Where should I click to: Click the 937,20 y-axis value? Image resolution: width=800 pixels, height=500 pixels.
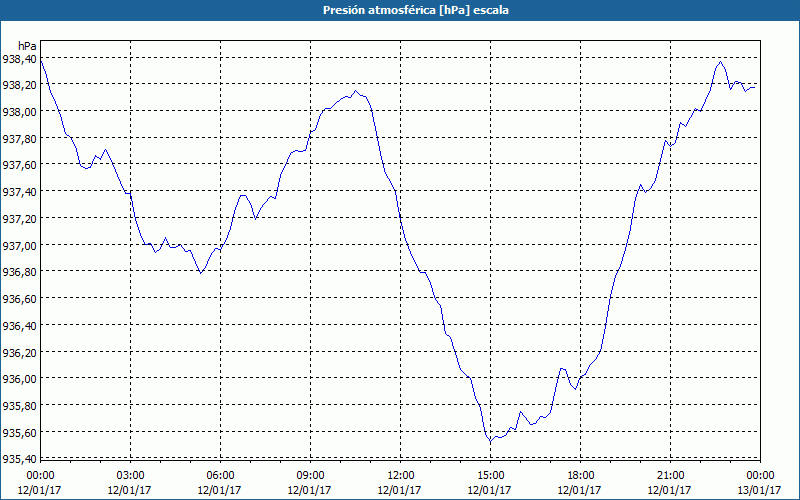tap(19, 219)
